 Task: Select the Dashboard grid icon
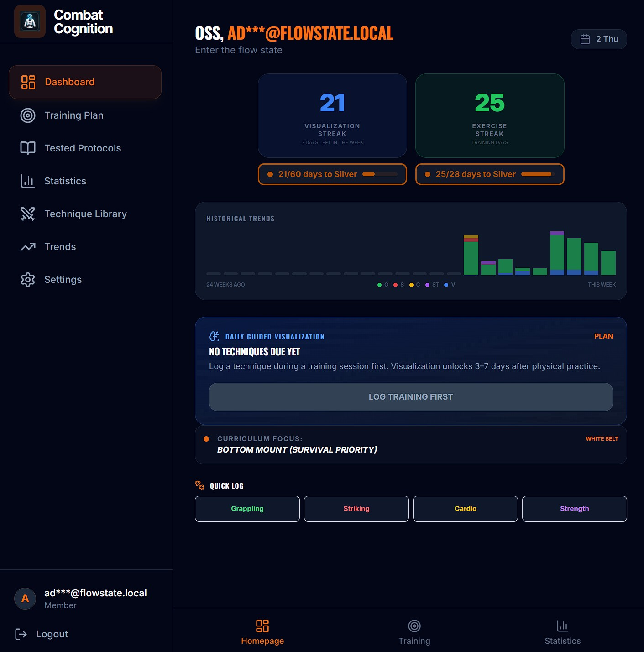click(27, 82)
